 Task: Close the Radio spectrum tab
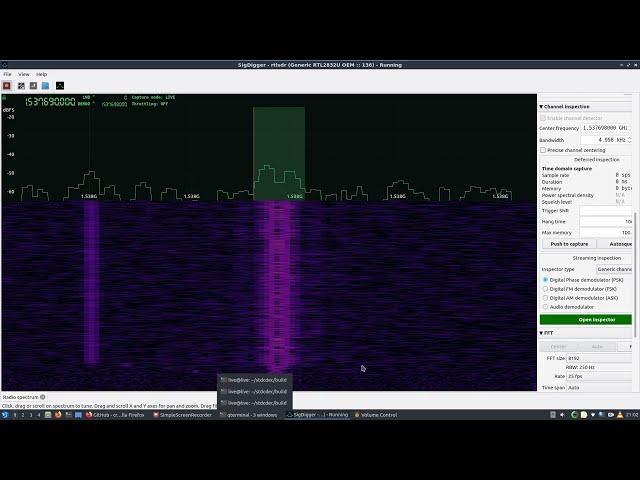pyautogui.click(x=42, y=397)
